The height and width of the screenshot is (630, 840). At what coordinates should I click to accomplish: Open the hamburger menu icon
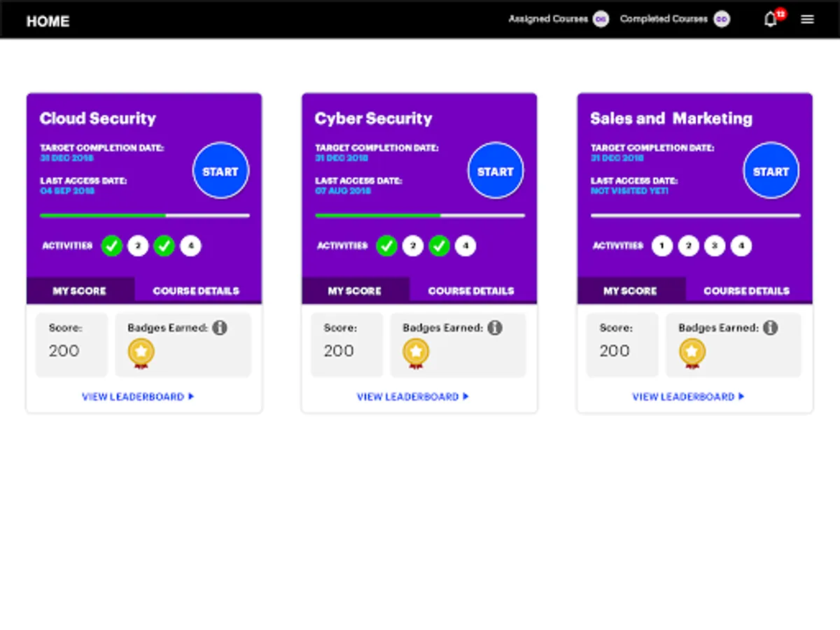[807, 20]
